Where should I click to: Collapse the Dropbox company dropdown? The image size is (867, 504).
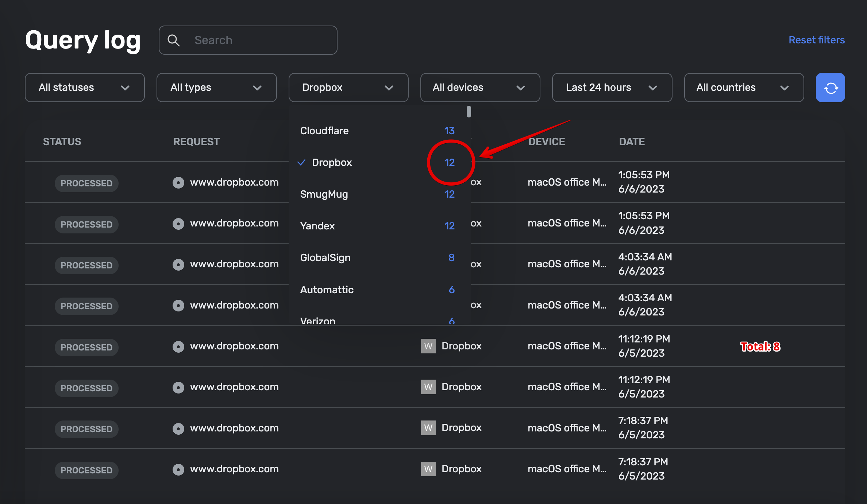tap(348, 88)
